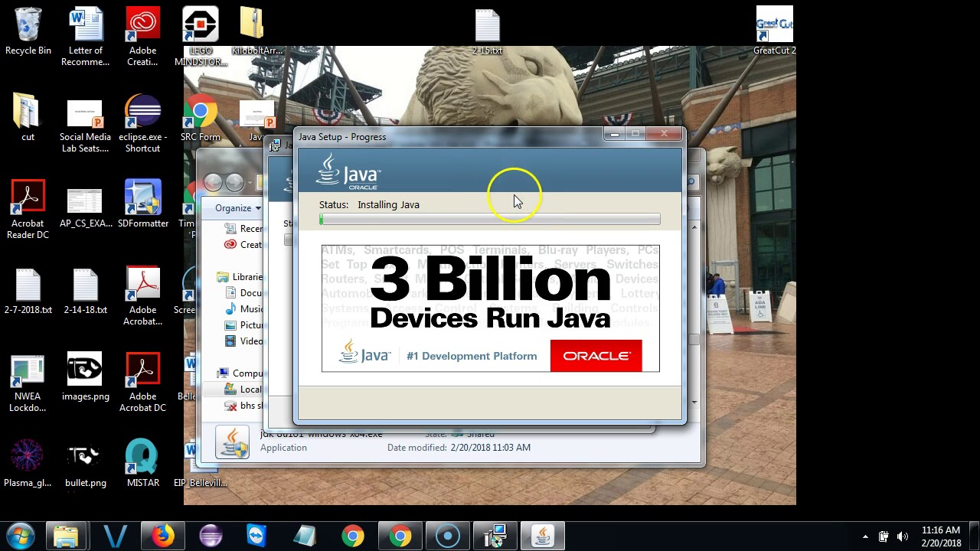Select the Recent item in Explorer favorites
Screen dimensions: 980x551
pos(244,229)
